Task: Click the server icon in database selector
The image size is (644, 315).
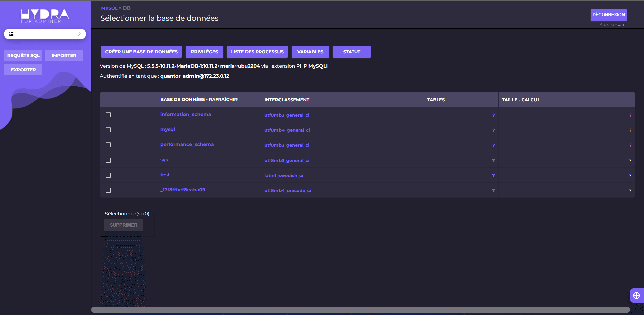Action: tap(11, 34)
